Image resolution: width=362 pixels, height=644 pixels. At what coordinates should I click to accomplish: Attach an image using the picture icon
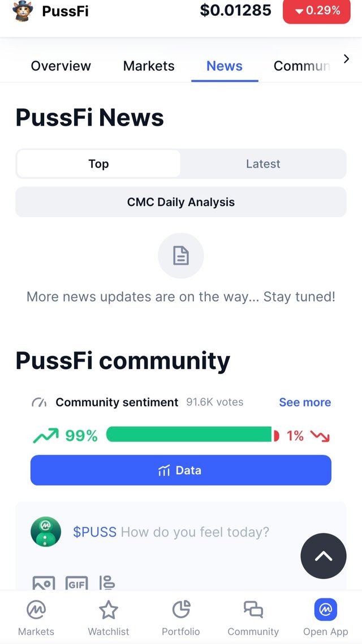tap(44, 582)
